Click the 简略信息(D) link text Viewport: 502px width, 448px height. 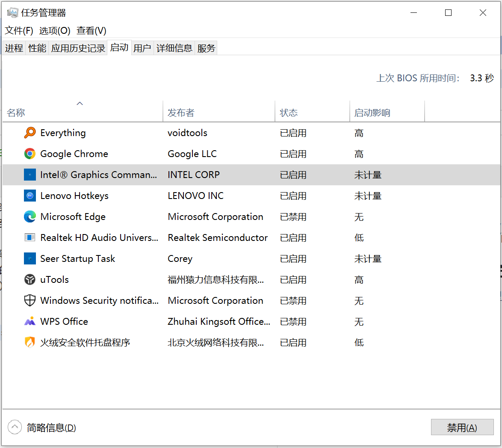pos(51,427)
